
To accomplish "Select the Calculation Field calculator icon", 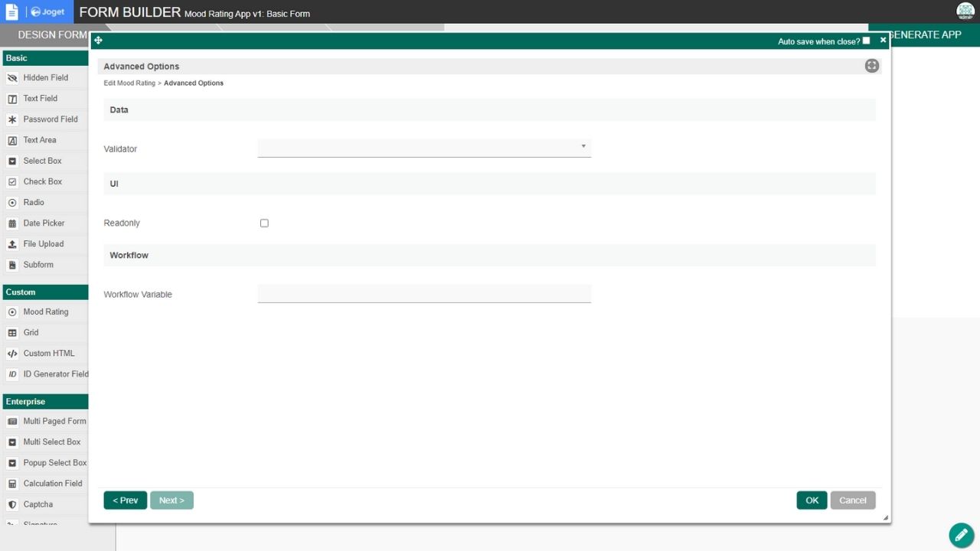I will tap(12, 484).
